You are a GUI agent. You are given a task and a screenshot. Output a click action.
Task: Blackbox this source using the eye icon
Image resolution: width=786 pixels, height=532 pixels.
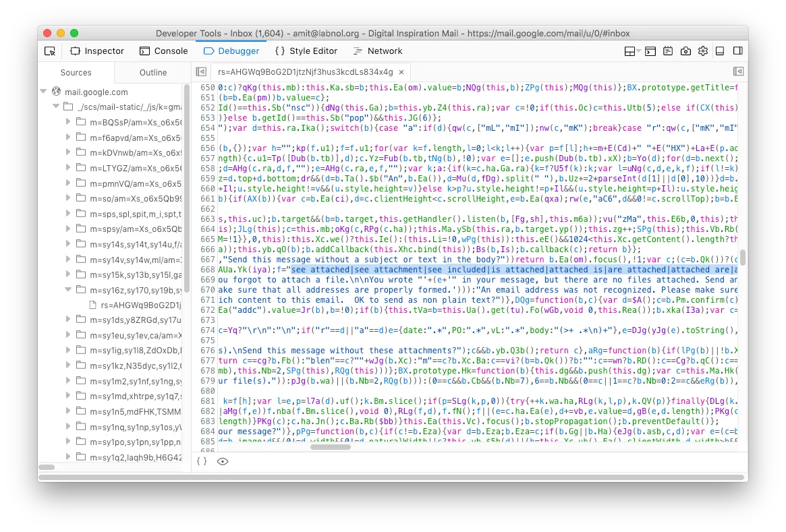pyautogui.click(x=223, y=461)
